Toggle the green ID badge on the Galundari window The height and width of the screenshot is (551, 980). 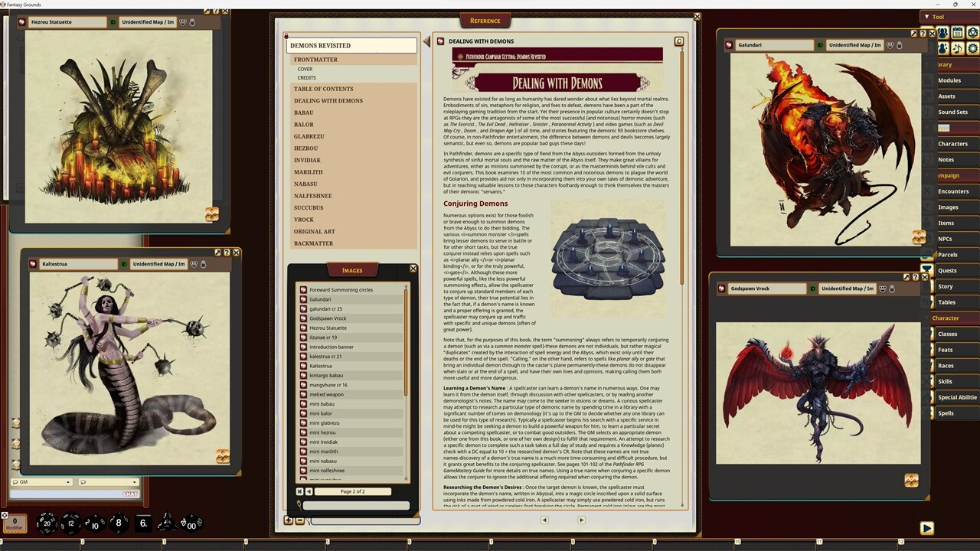click(819, 44)
